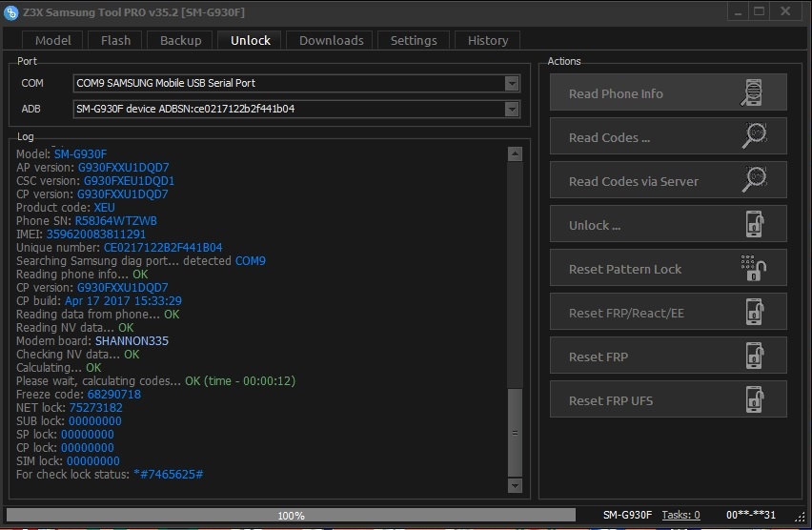This screenshot has height=530, width=812.
Task: Click the Product code XEU
Action: click(105, 208)
